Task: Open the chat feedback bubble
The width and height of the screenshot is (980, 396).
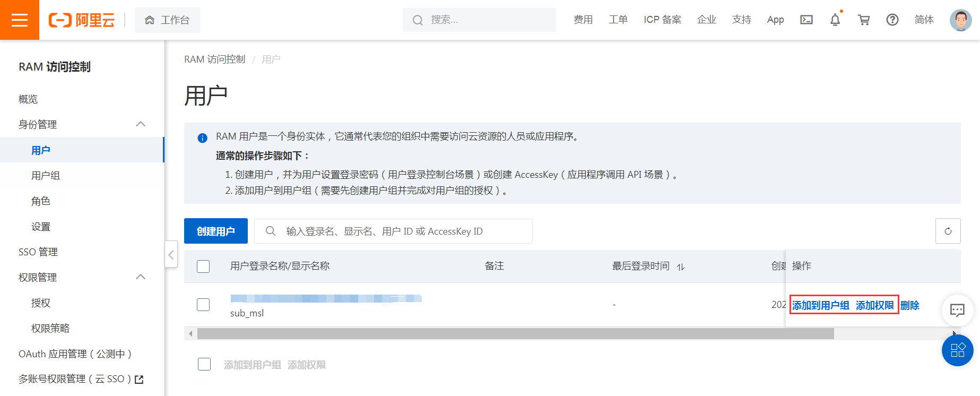Action: 957,310
